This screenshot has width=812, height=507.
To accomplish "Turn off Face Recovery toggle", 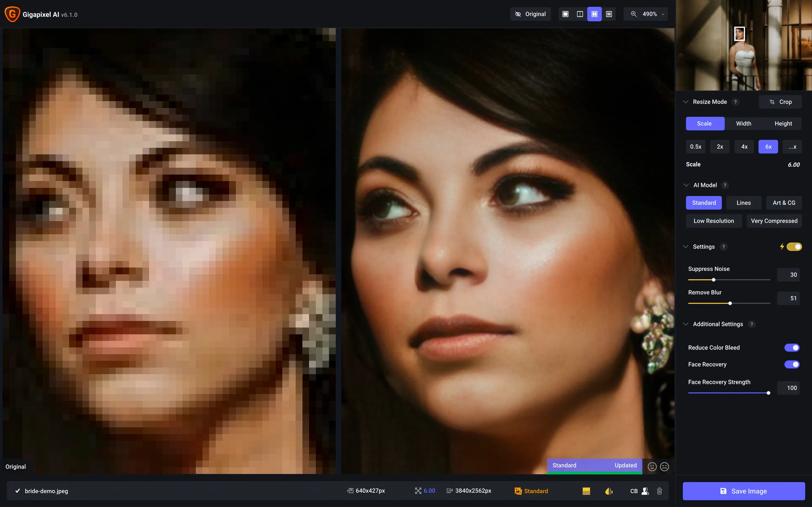I will pyautogui.click(x=791, y=364).
